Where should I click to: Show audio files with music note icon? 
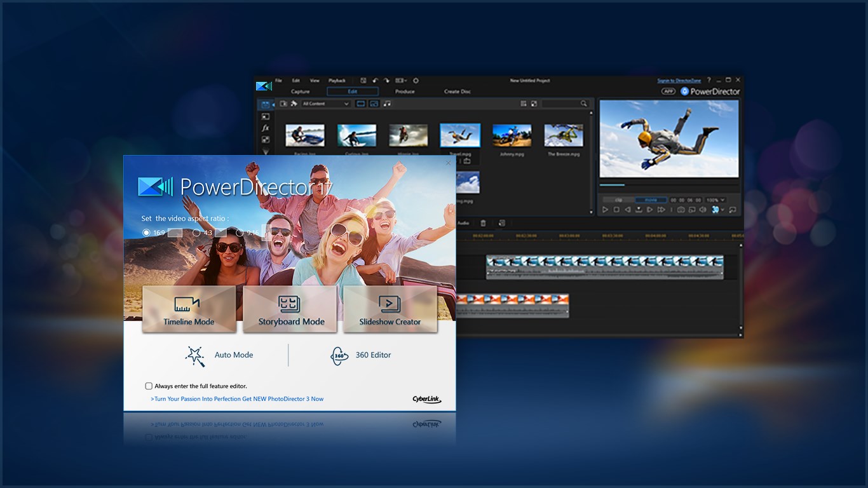[x=387, y=104]
